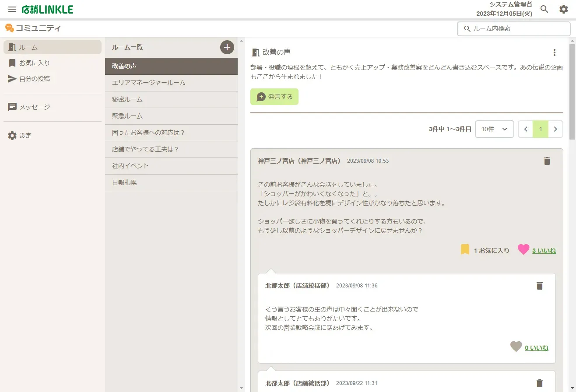This screenshot has width=576, height=392.
Task: Toggle the pink heart on 神戸三ノ宮店 post
Action: (523, 250)
